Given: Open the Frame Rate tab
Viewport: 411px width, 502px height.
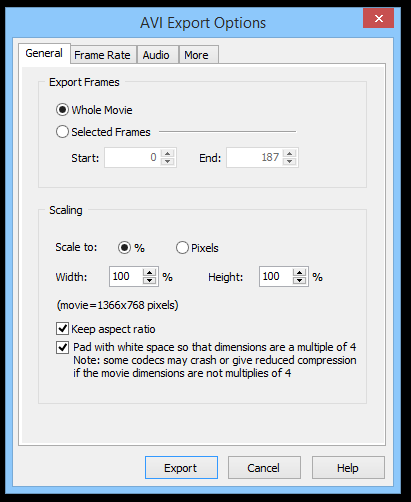Looking at the screenshot, I should [103, 55].
